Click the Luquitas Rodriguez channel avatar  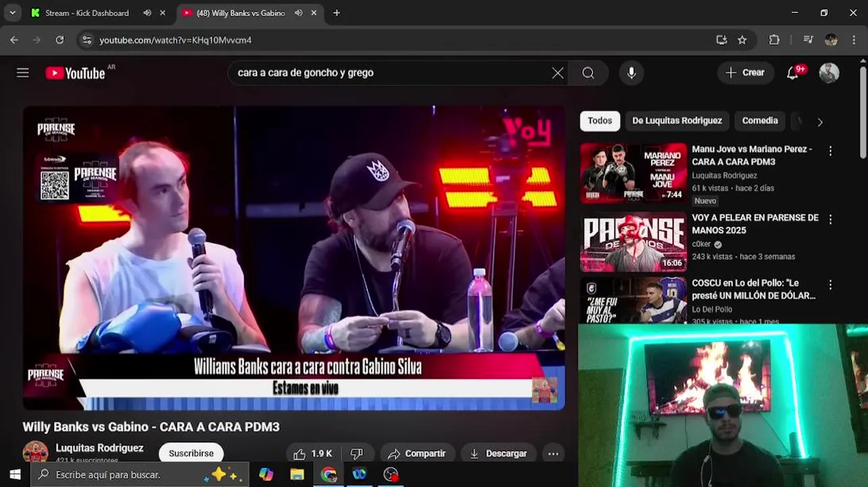(35, 453)
